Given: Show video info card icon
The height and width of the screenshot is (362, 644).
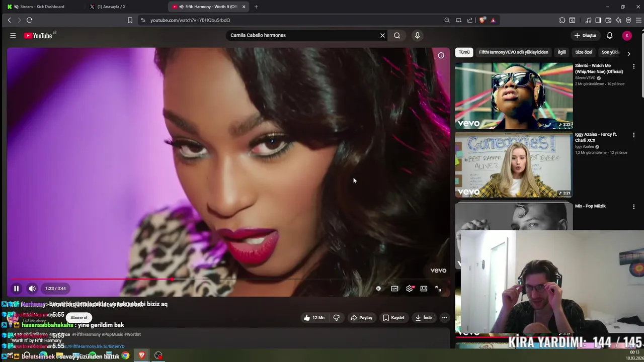Looking at the screenshot, I should pos(441,55).
